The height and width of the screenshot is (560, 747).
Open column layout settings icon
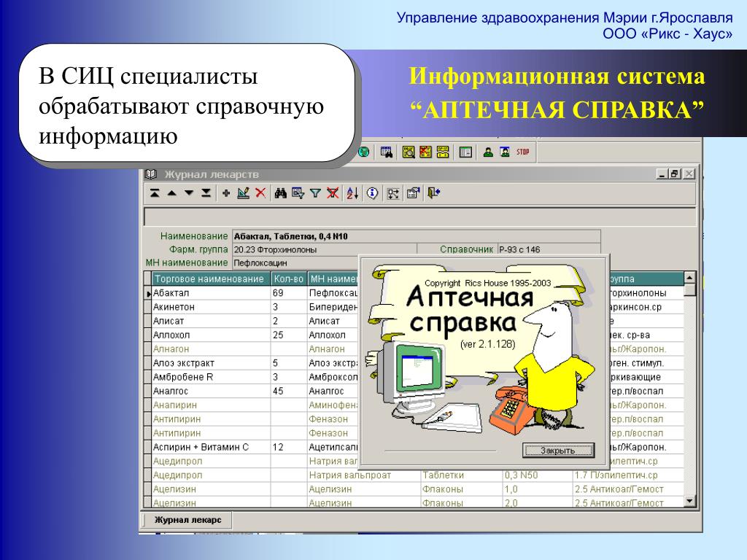click(393, 193)
